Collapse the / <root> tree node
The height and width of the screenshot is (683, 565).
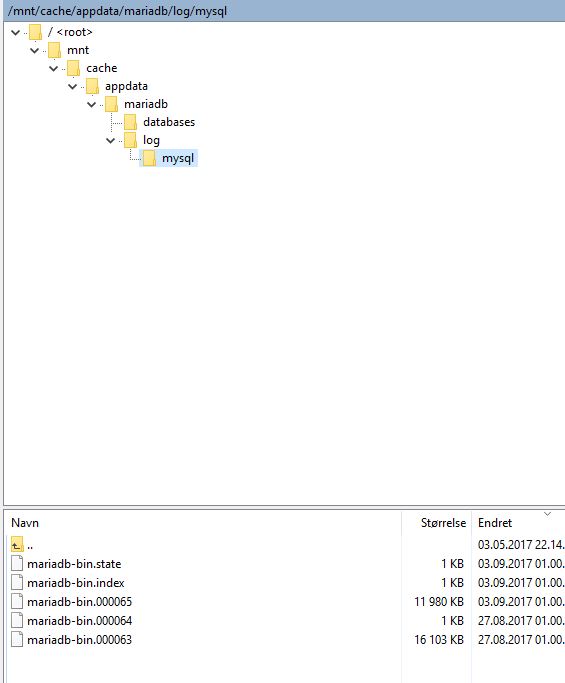point(16,33)
